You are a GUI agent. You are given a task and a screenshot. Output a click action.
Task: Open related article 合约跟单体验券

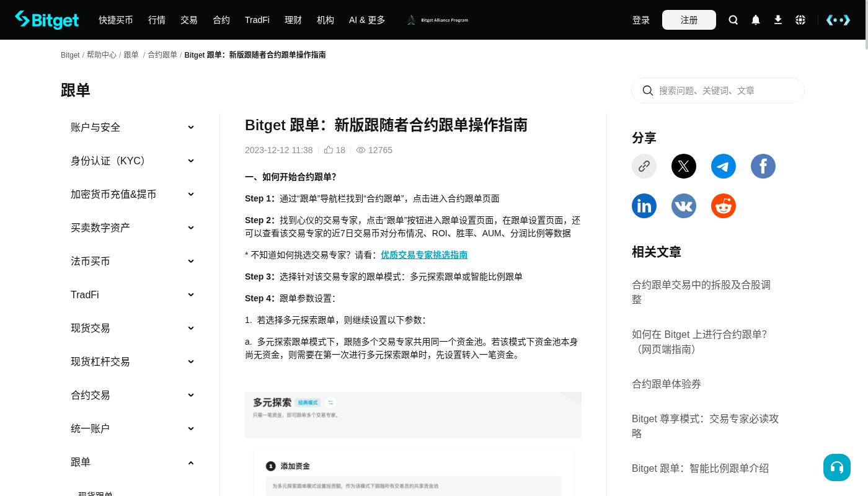pyautogui.click(x=666, y=384)
